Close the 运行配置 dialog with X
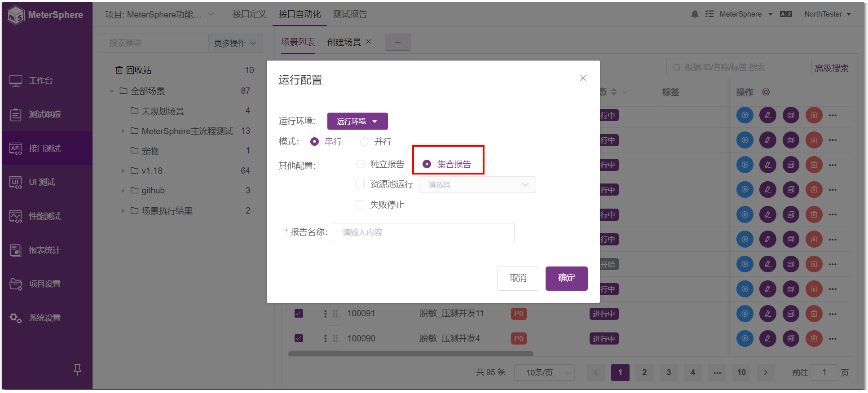868x393 pixels. [x=583, y=78]
